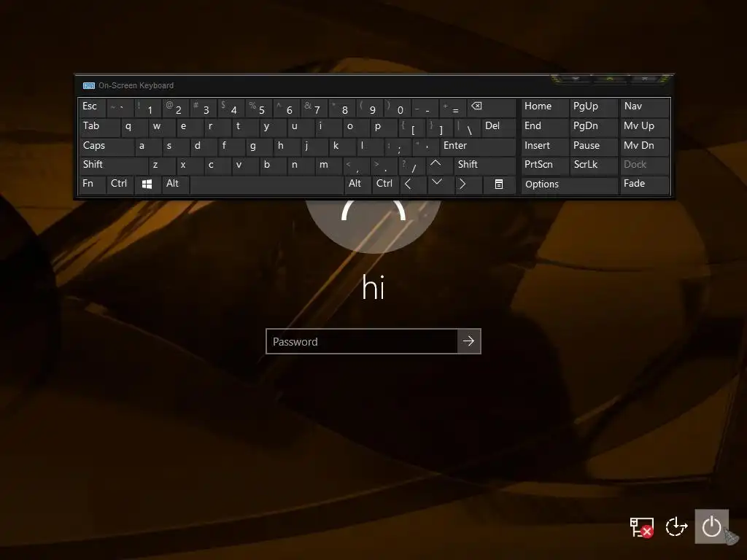Viewport: 747px width, 560px height.
Task: Click the Del key
Action: pyautogui.click(x=499, y=127)
